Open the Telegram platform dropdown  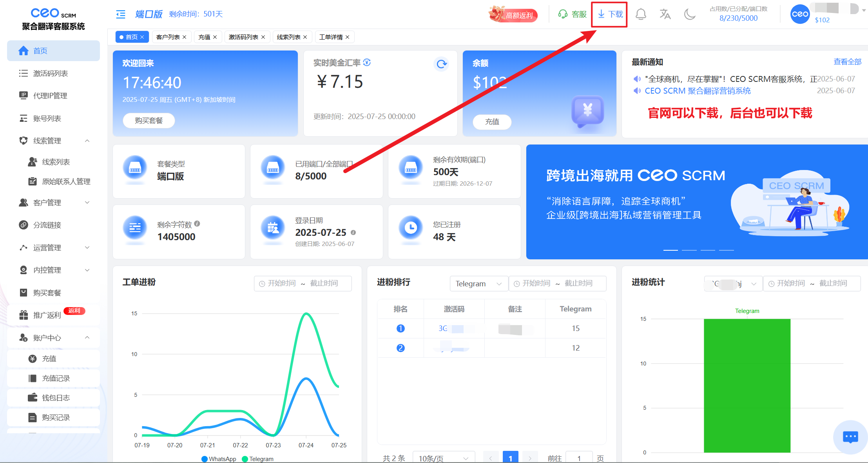(x=478, y=284)
